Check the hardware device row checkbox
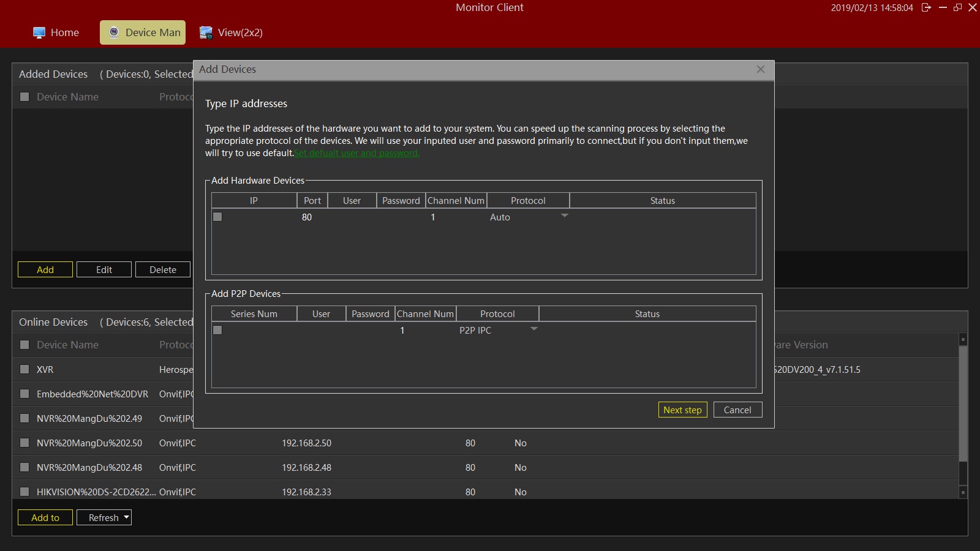 tap(217, 217)
